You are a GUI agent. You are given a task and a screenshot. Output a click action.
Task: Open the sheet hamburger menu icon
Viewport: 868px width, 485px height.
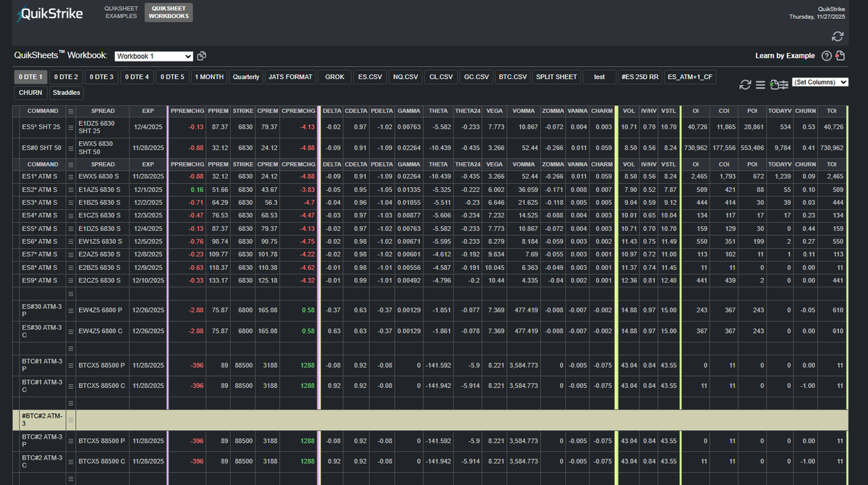click(760, 85)
